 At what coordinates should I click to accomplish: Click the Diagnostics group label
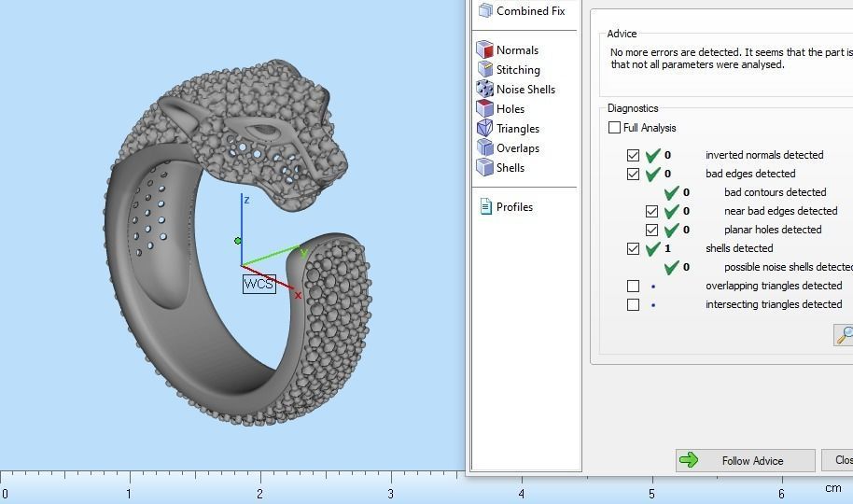tap(632, 107)
